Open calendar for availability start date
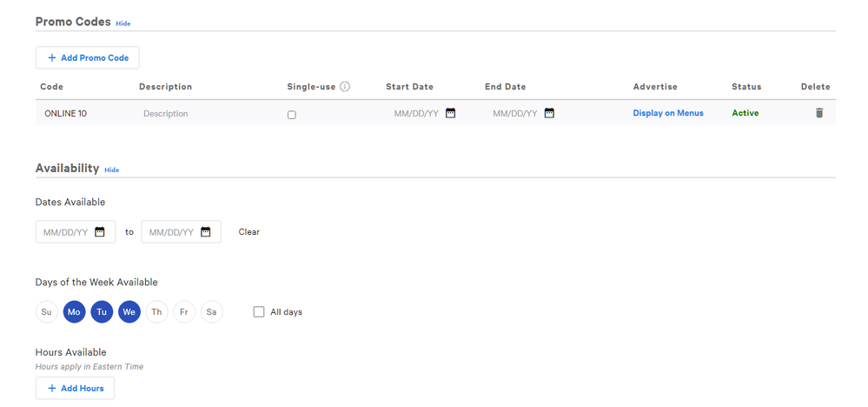Viewport: 868px width, 407px height. pyautogui.click(x=100, y=232)
